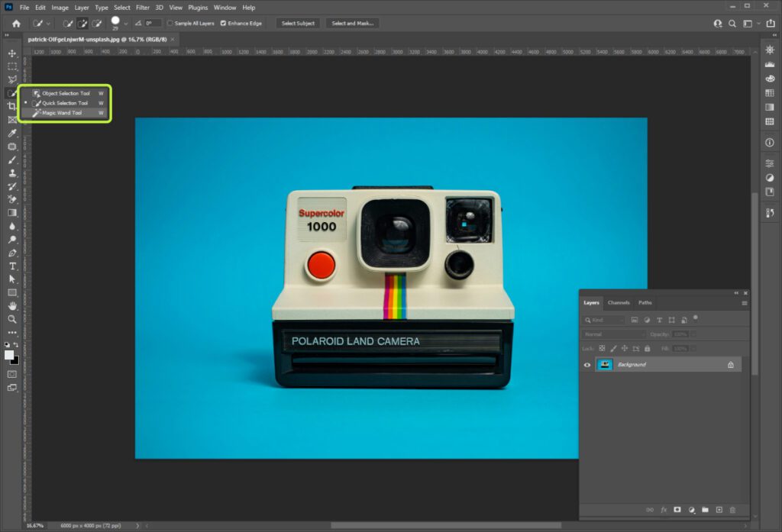Toggle lock transparent pixels
Viewport: 782px width, 532px height.
(x=602, y=349)
